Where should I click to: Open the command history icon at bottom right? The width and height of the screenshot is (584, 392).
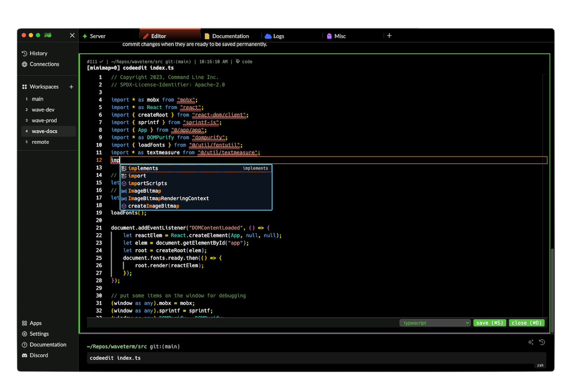point(542,342)
